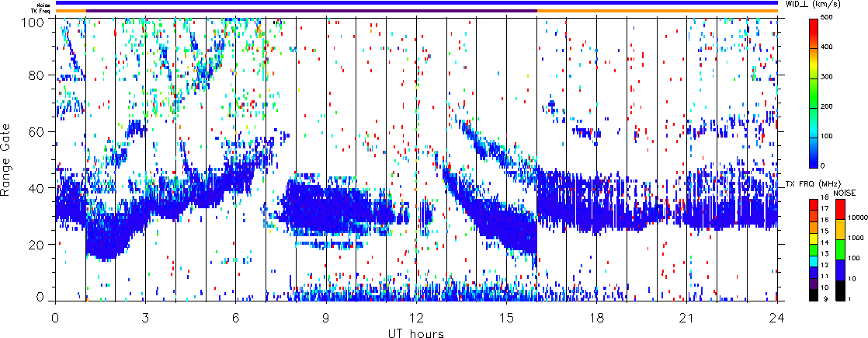Click the 18 label on the TX FRQ legend
The width and height of the screenshot is (868, 338).
coord(826,199)
